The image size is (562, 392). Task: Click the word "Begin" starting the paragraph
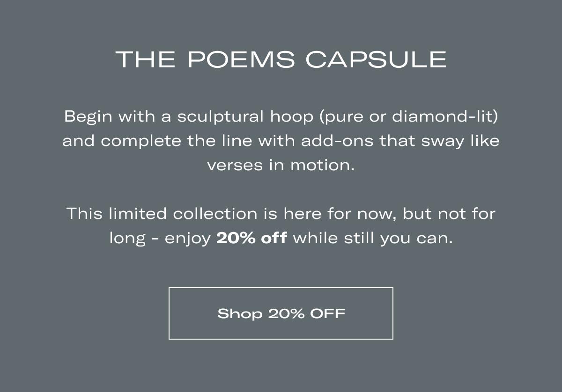pos(88,116)
